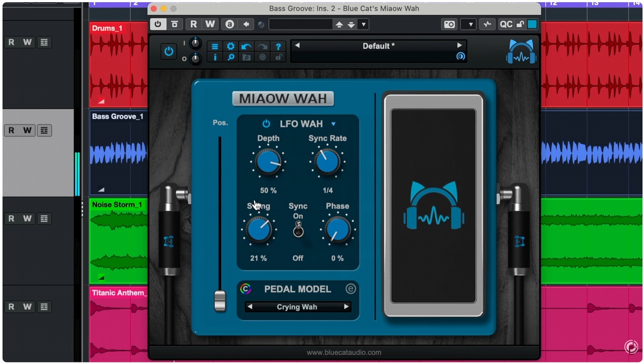644x363 pixels.
Task: Toggle the Blue Cat plugin bypass power button
Action: (169, 52)
